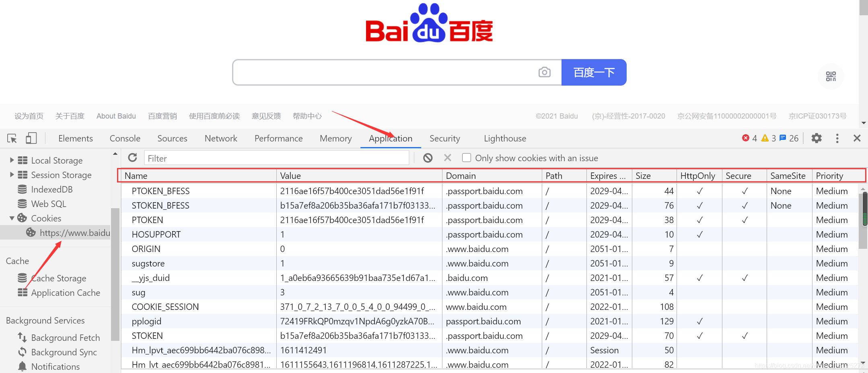Screen dimensions: 868x373
Task: Select the IndexedDB database icon
Action: [23, 189]
